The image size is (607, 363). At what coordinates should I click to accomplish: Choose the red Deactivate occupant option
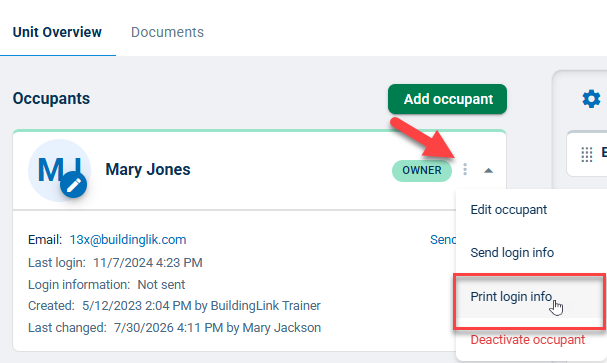[x=528, y=340]
